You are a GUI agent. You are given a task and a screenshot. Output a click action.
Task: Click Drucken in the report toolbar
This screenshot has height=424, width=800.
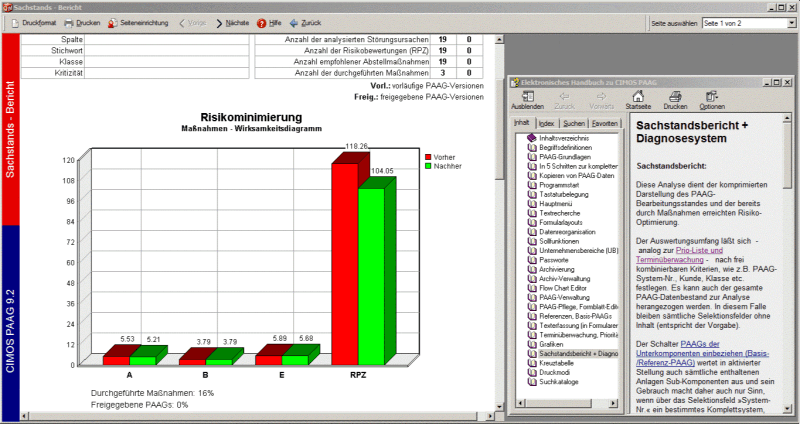tap(82, 21)
